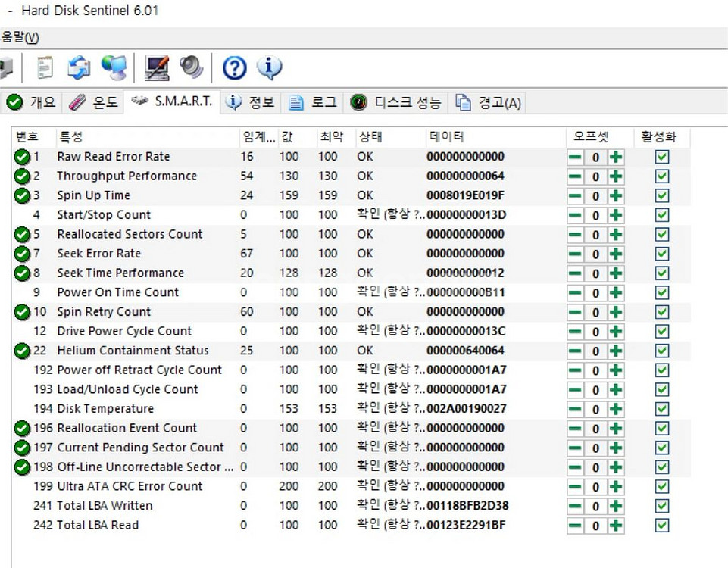This screenshot has height=568, width=728.
Task: Select the Current Pending Sector Count attribute name
Action: pyautogui.click(x=140, y=448)
